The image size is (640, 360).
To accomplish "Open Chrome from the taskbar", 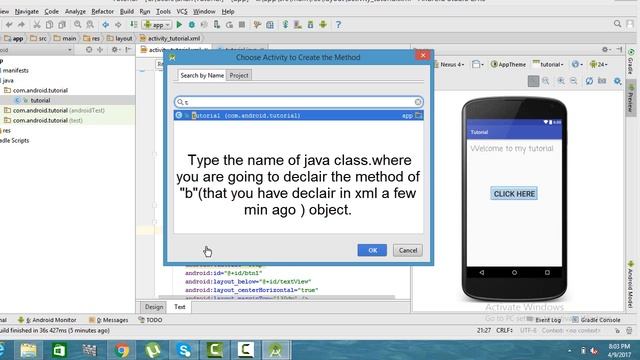I will pyautogui.click(x=122, y=350).
